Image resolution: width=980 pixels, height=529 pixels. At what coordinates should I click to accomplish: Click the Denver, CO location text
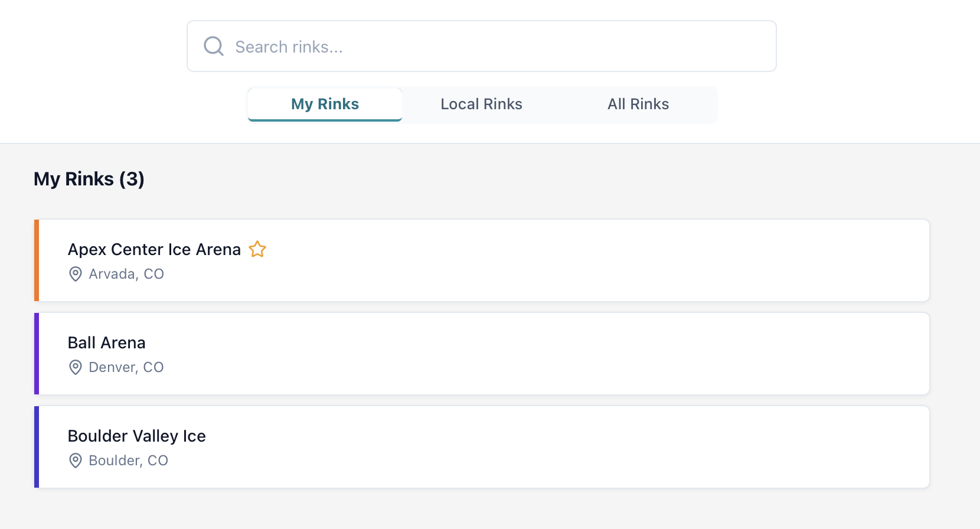coord(126,367)
